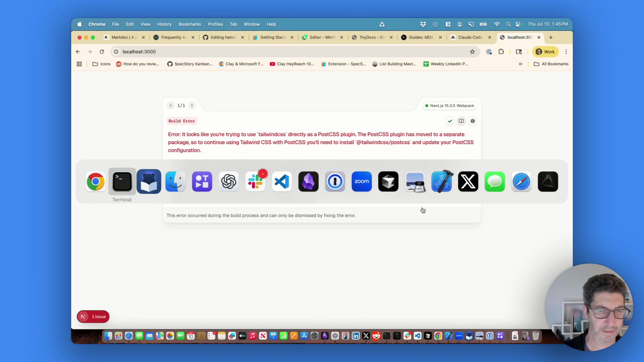Select Slack icon in app switcher
644x362 pixels.
click(x=255, y=182)
